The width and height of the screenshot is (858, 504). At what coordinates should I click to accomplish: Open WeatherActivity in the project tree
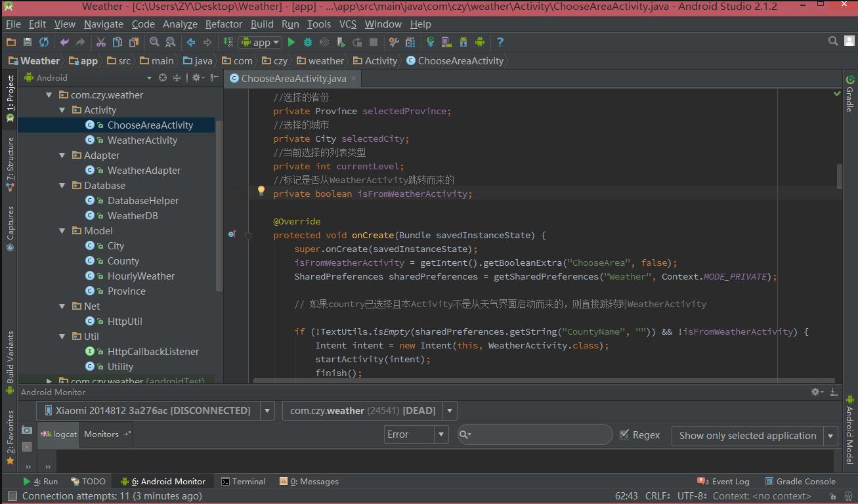[x=142, y=140]
